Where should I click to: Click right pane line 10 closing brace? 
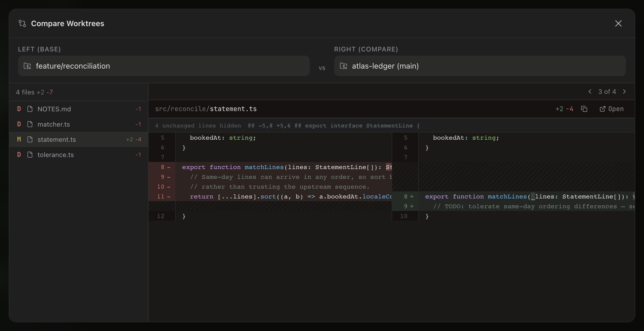pos(513,216)
